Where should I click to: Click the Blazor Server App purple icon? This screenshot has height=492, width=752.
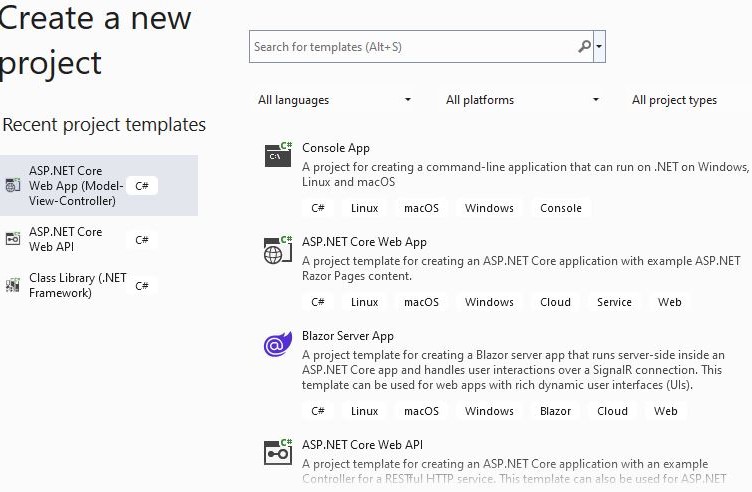tap(278, 344)
